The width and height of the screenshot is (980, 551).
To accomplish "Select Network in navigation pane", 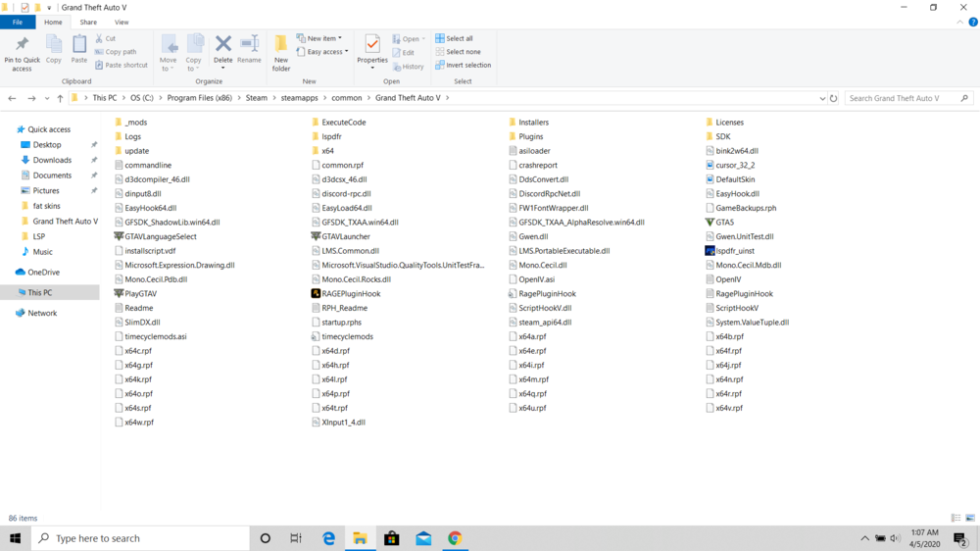I will point(42,313).
